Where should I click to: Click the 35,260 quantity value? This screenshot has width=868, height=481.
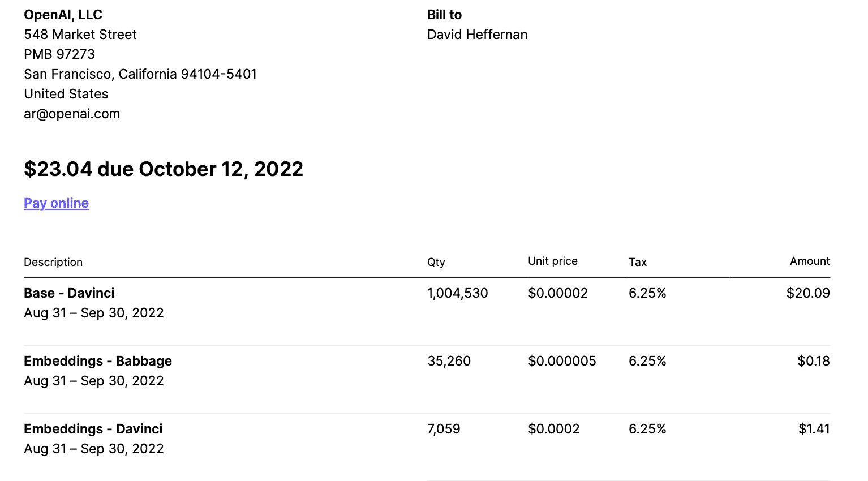click(449, 361)
